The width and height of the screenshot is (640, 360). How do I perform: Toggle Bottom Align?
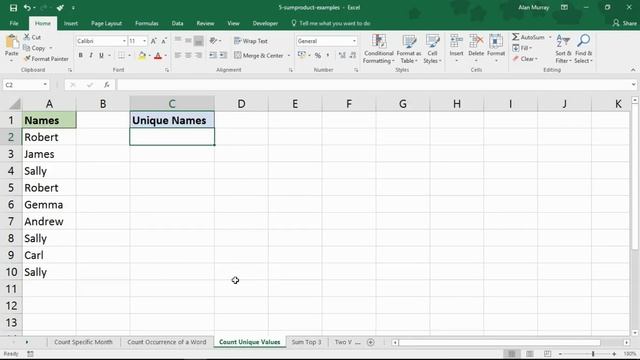point(198,41)
